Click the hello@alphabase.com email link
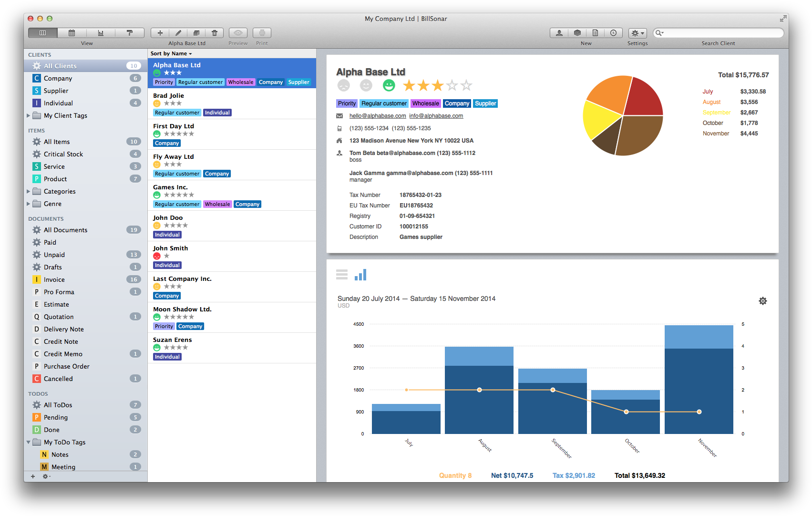 (378, 116)
